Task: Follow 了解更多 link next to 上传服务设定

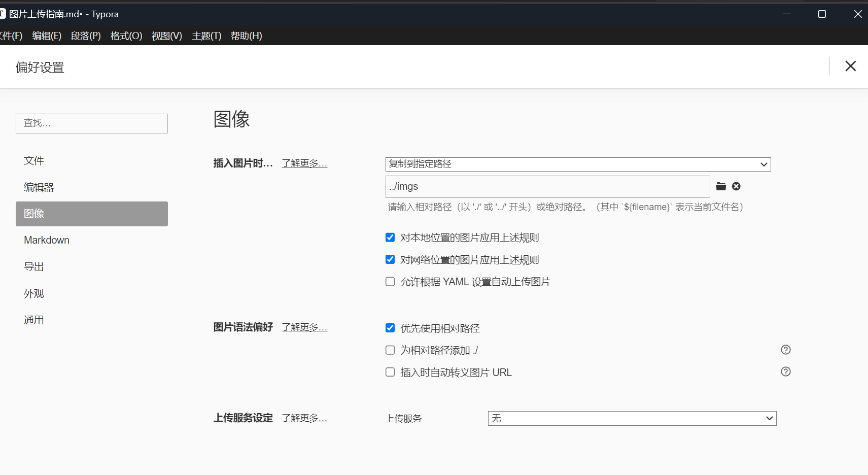Action: click(x=304, y=418)
